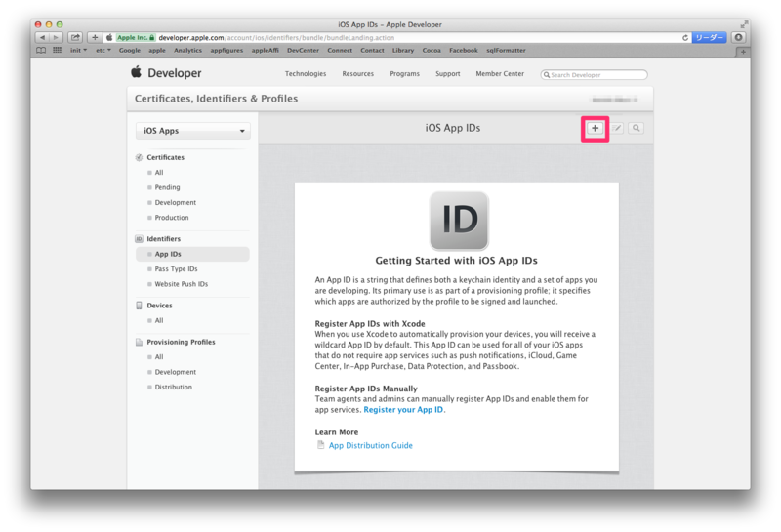This screenshot has width=781, height=532.
Task: Open the DevCenter bookmark
Action: click(303, 51)
